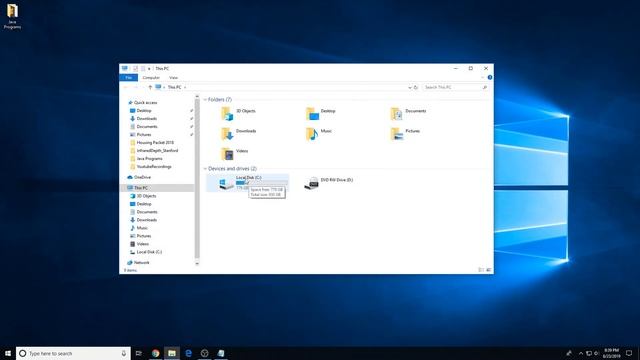Open the Pictures folder under Folders group

[x=405, y=133]
